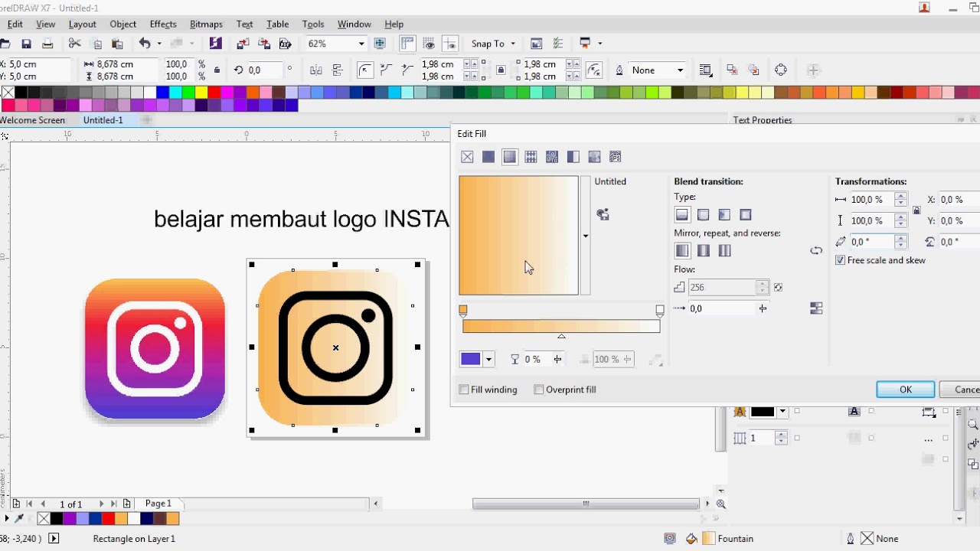Select Texture fill icon
Image resolution: width=980 pixels, height=551 pixels.
pos(594,157)
